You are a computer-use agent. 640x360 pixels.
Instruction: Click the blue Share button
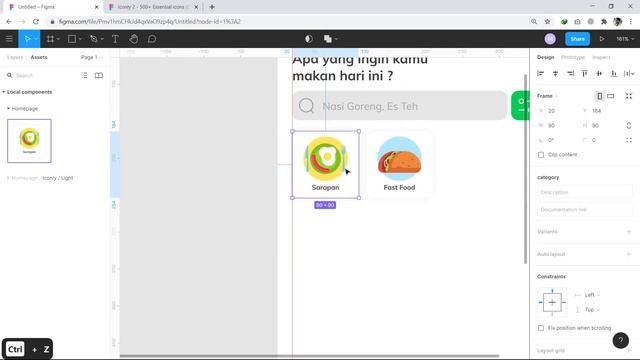577,39
